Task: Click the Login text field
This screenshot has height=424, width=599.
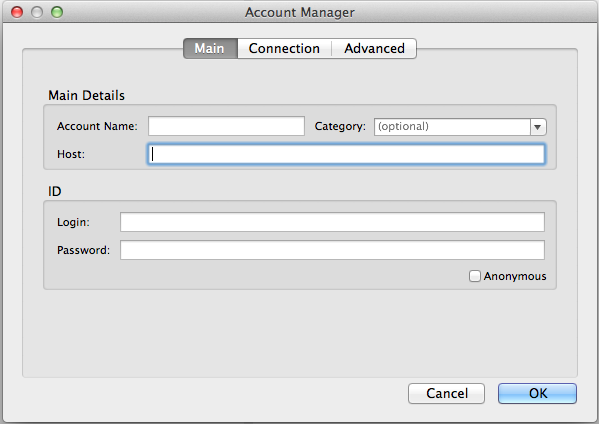Action: tap(332, 222)
